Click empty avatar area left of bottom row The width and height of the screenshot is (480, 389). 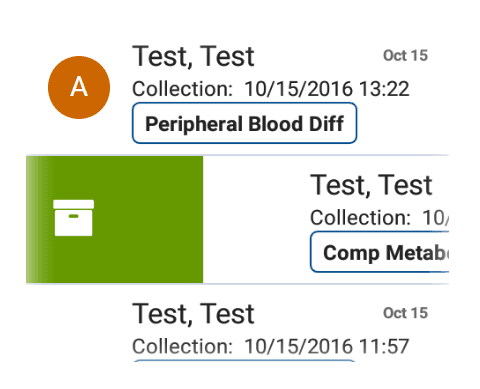tap(79, 330)
